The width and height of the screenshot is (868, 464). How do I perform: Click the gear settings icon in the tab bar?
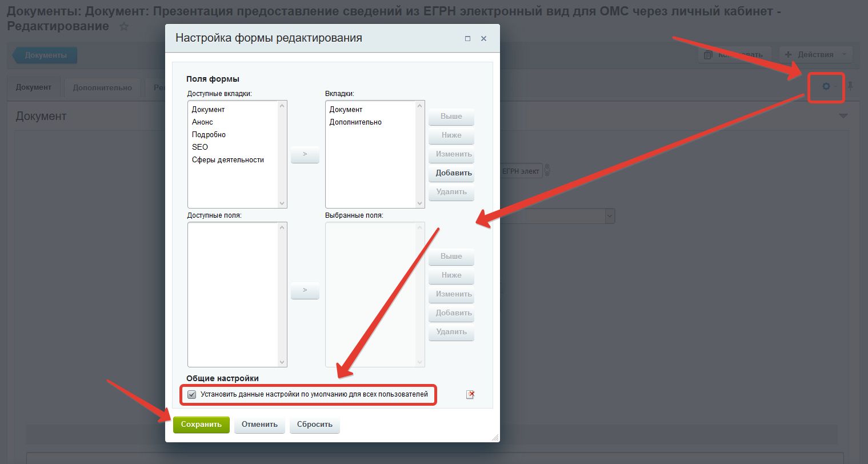(x=826, y=86)
